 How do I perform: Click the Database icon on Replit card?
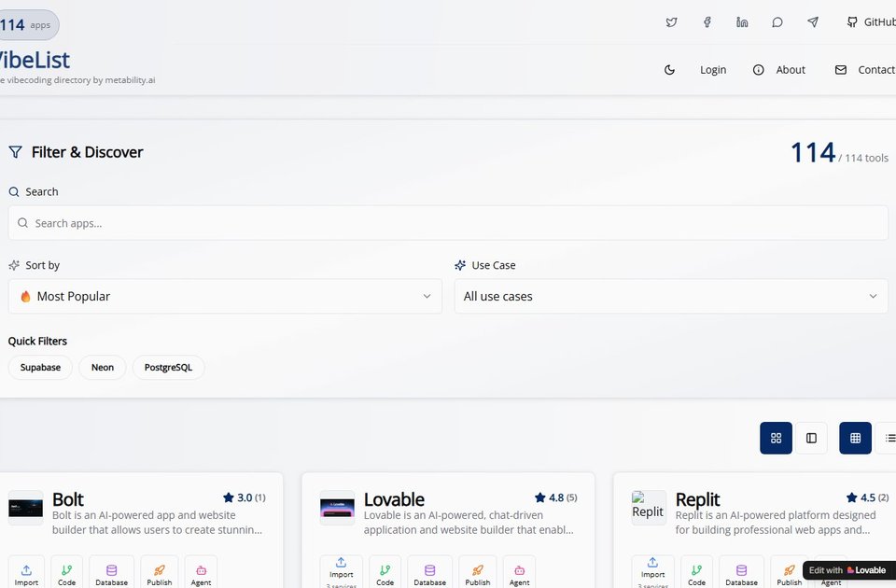(x=741, y=572)
